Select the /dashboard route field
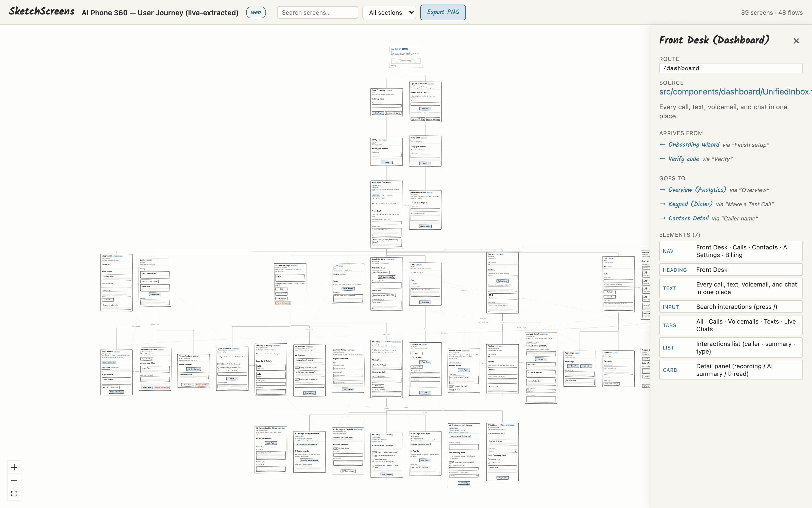The width and height of the screenshot is (812, 508). pos(731,68)
